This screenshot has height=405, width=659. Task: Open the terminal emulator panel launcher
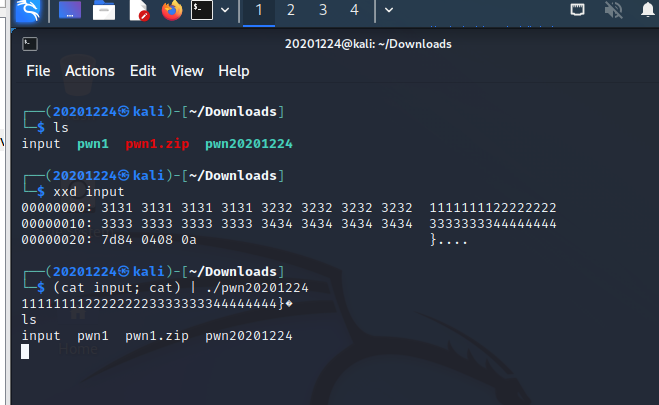202,10
